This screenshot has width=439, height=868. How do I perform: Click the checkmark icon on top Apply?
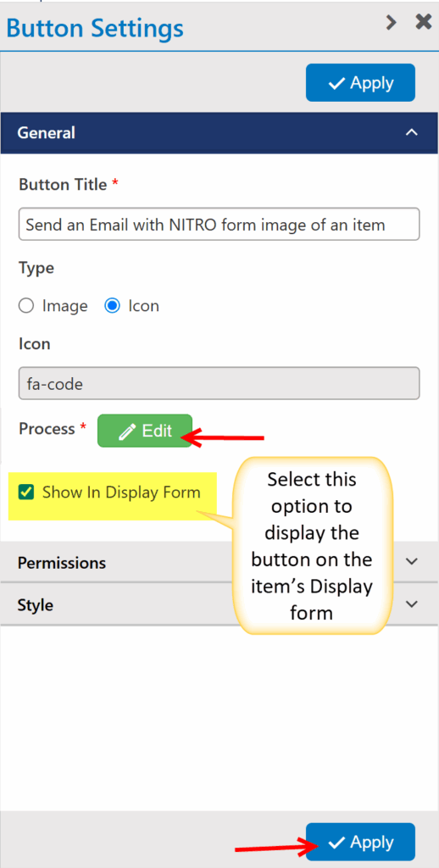click(336, 83)
